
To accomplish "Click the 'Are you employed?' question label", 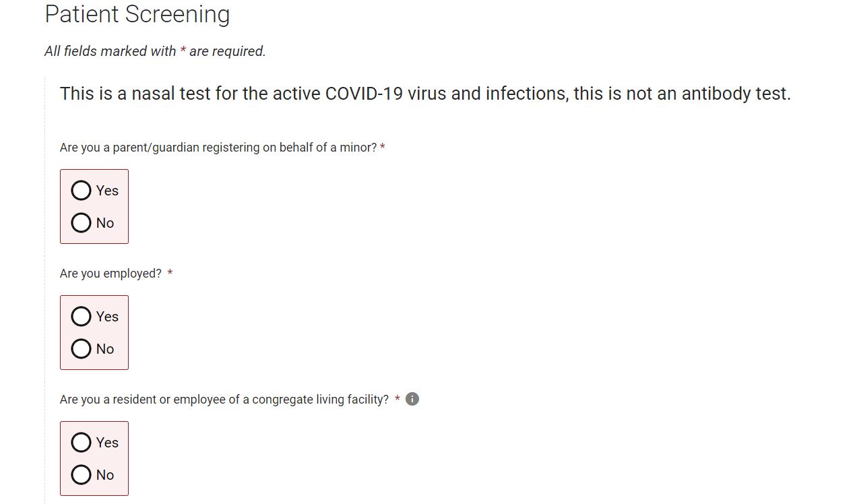I will pyautogui.click(x=111, y=274).
